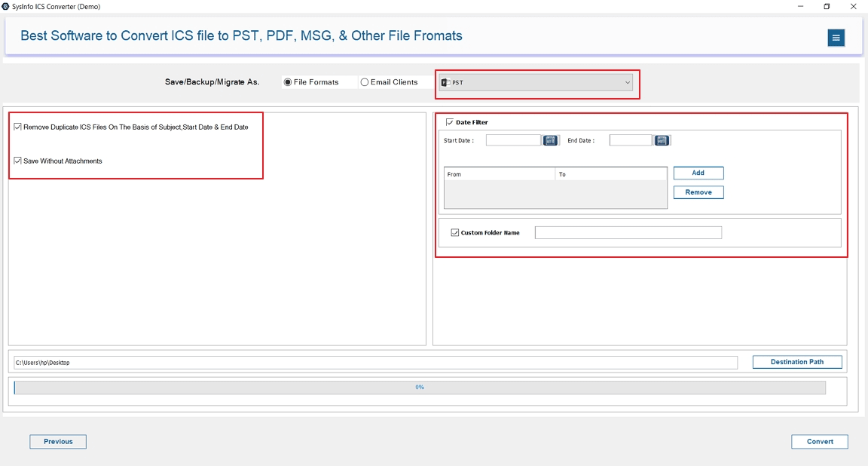The width and height of the screenshot is (868, 466).
Task: Expand the PST output format dropdown
Action: [x=536, y=82]
